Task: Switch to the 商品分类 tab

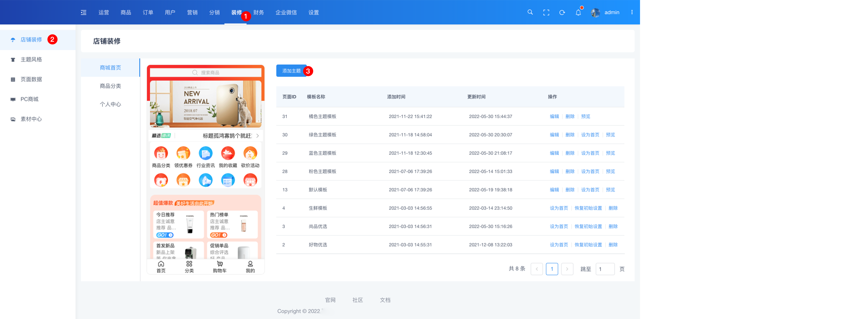Action: 110,86
